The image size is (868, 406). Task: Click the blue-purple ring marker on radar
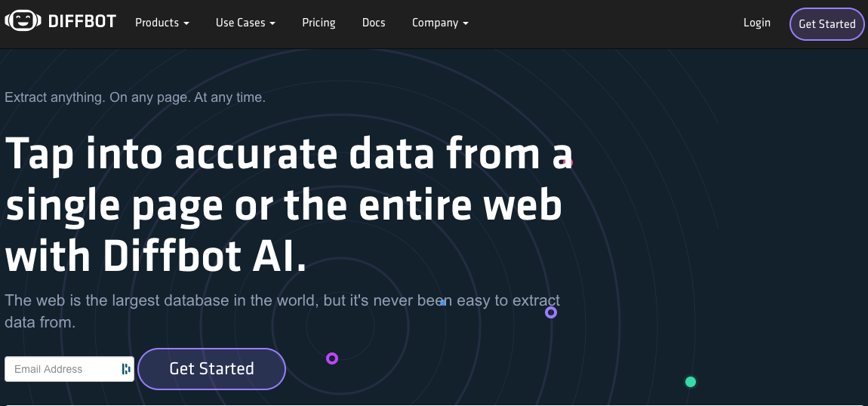[x=551, y=312]
